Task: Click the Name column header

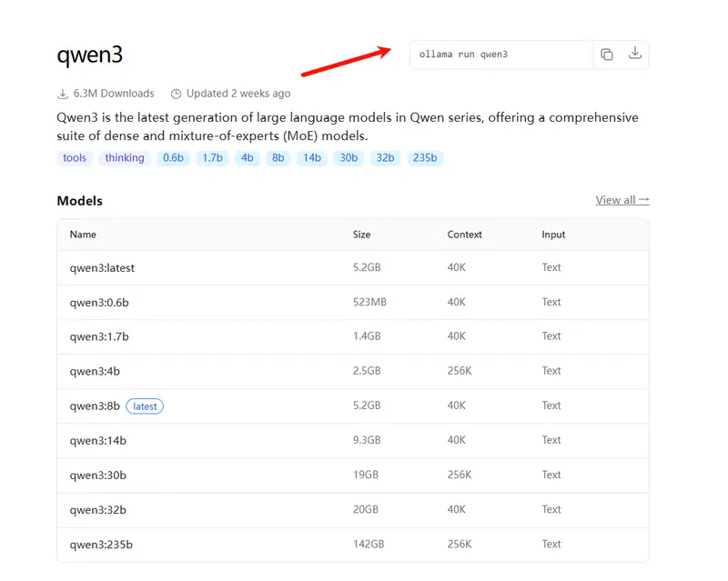Action: 83,235
